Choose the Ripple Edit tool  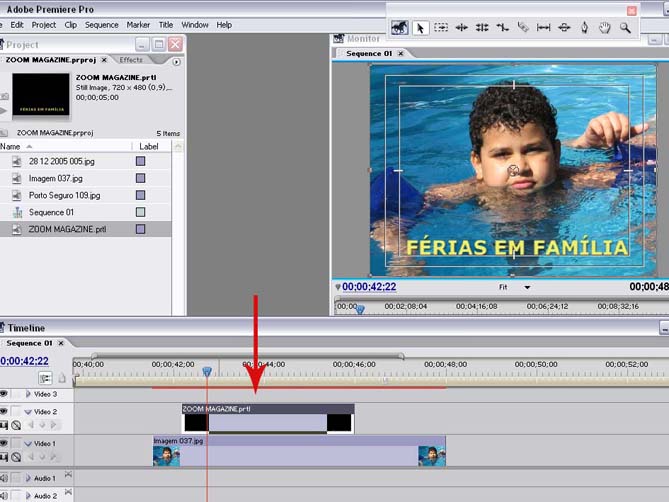[461, 28]
